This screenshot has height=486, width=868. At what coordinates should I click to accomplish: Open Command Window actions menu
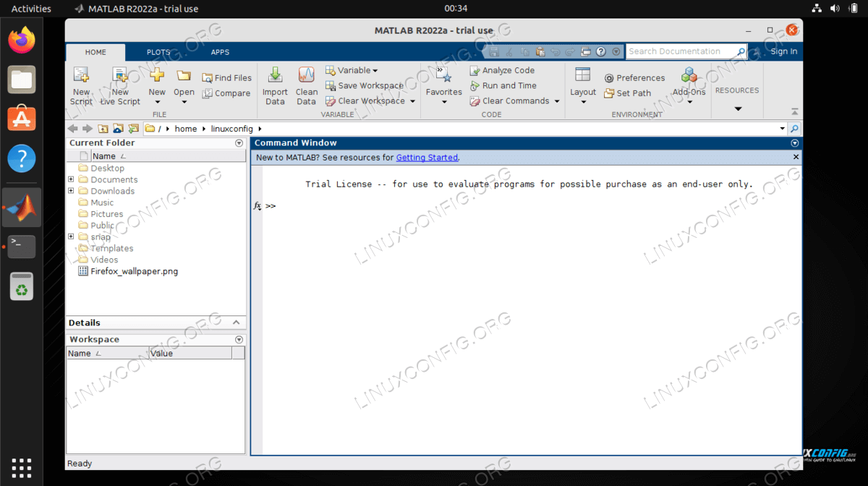795,143
